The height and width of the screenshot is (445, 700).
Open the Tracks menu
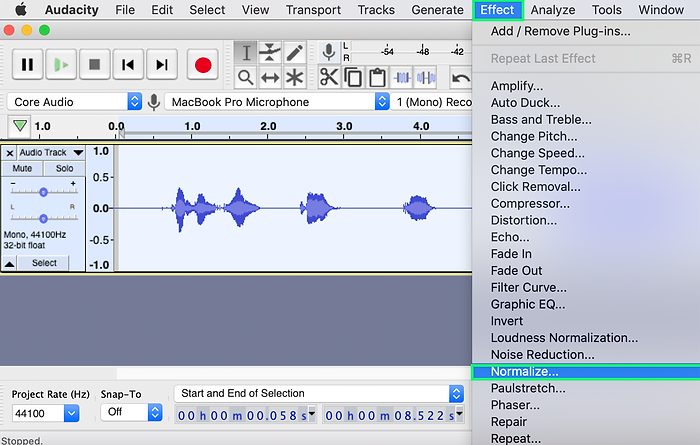point(376,10)
